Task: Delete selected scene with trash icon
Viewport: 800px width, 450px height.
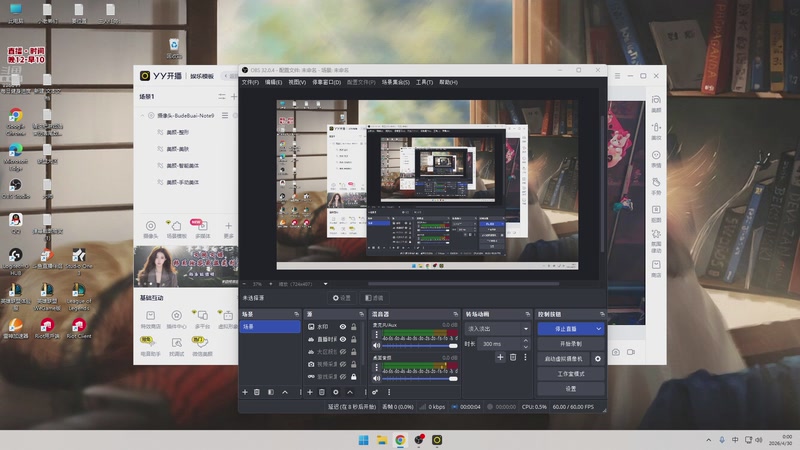Action: coord(257,392)
